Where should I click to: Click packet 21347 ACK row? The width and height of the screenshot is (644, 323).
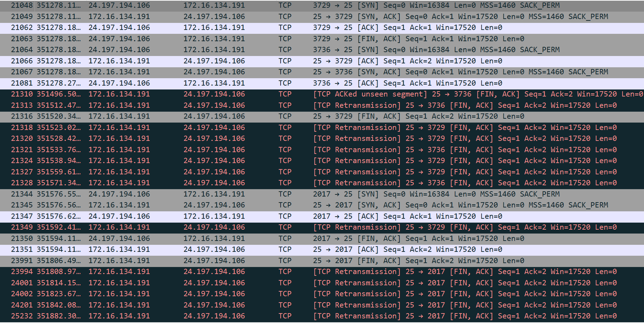322,216
